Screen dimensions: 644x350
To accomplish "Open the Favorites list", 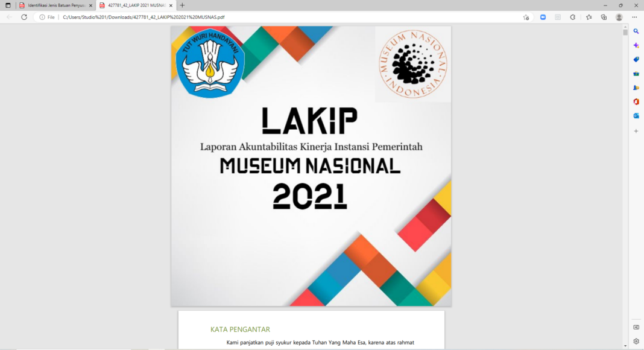I will [x=589, y=17].
